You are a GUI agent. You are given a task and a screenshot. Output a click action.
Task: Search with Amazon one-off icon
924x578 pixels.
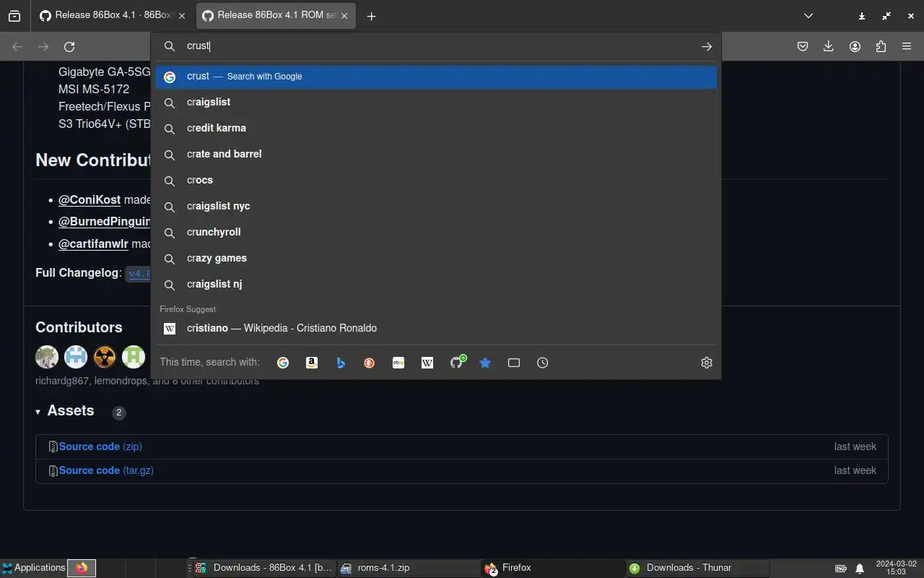[x=312, y=363]
